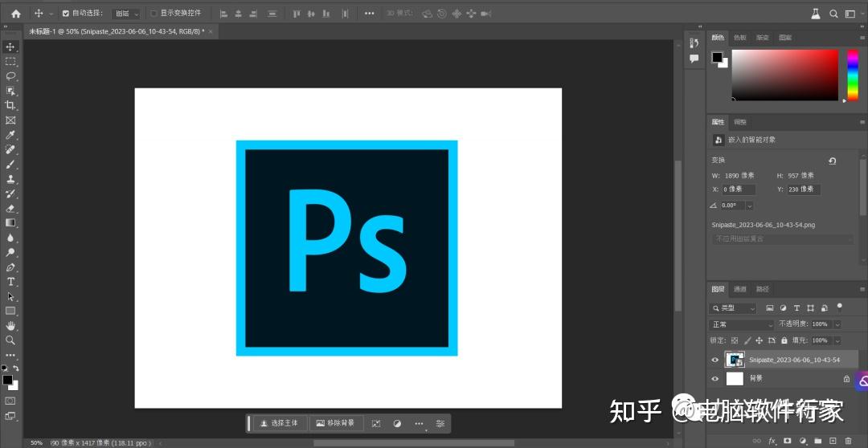Select the Spot Healing Brush tool
This screenshot has width=868, height=448.
(10, 149)
